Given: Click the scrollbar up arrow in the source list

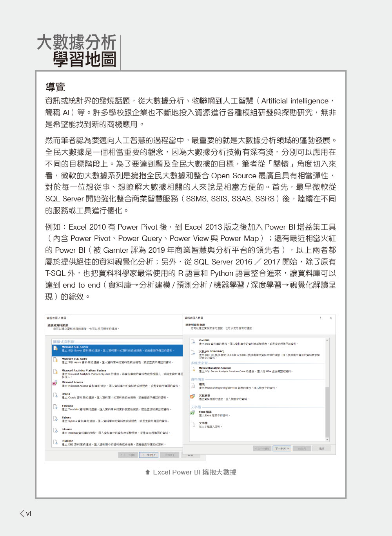Looking at the screenshot, I should (328, 340).
